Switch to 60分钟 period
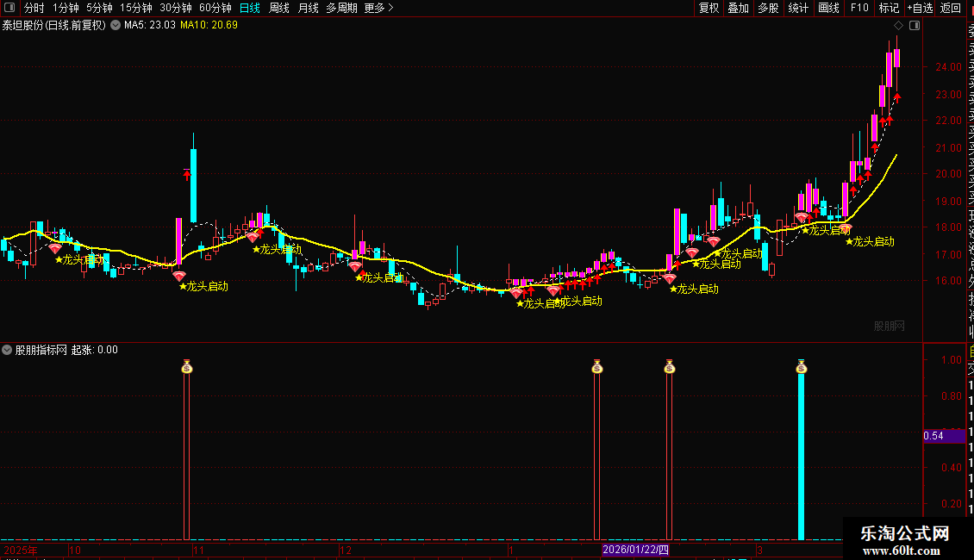This screenshot has height=560, width=974. (215, 8)
